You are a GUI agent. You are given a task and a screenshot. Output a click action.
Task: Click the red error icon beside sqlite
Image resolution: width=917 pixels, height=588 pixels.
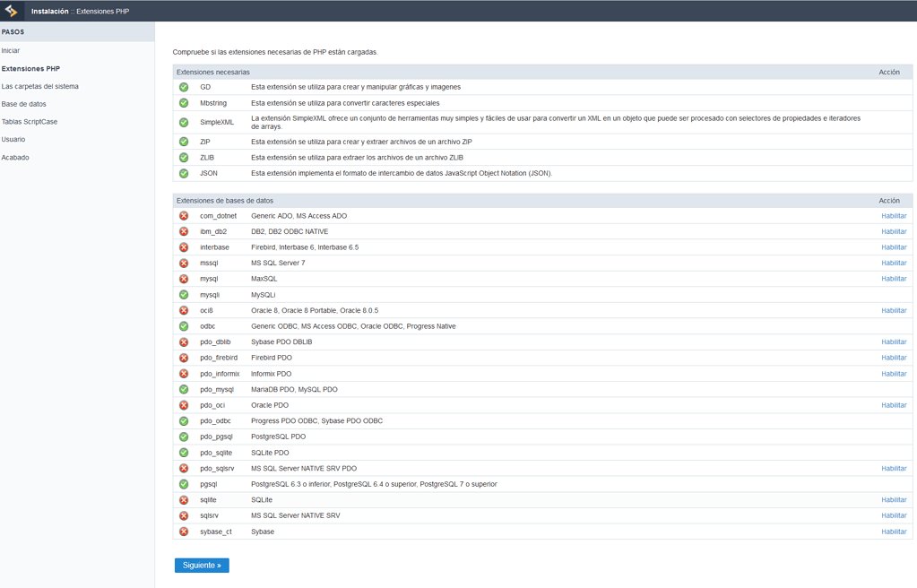pos(186,499)
